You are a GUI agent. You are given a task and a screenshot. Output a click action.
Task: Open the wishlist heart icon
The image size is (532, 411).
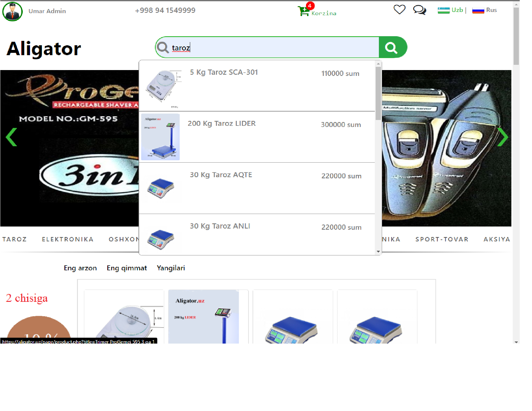pyautogui.click(x=399, y=10)
